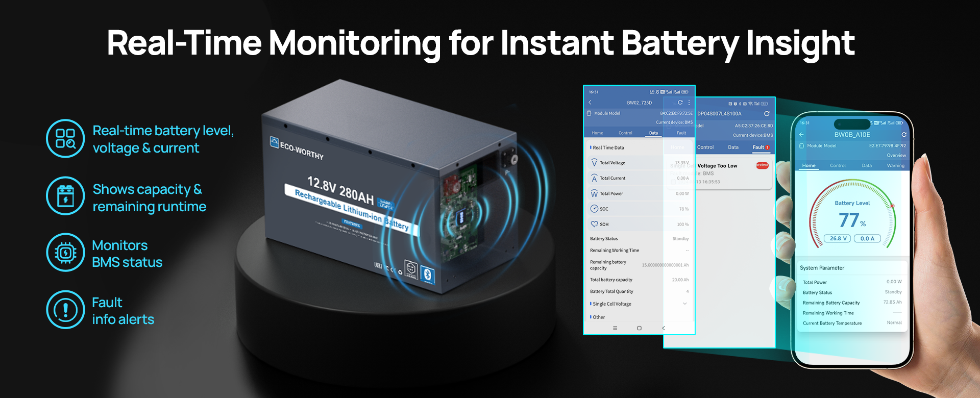Tap the Total Current ammeter icon
980x398 pixels.
click(594, 178)
